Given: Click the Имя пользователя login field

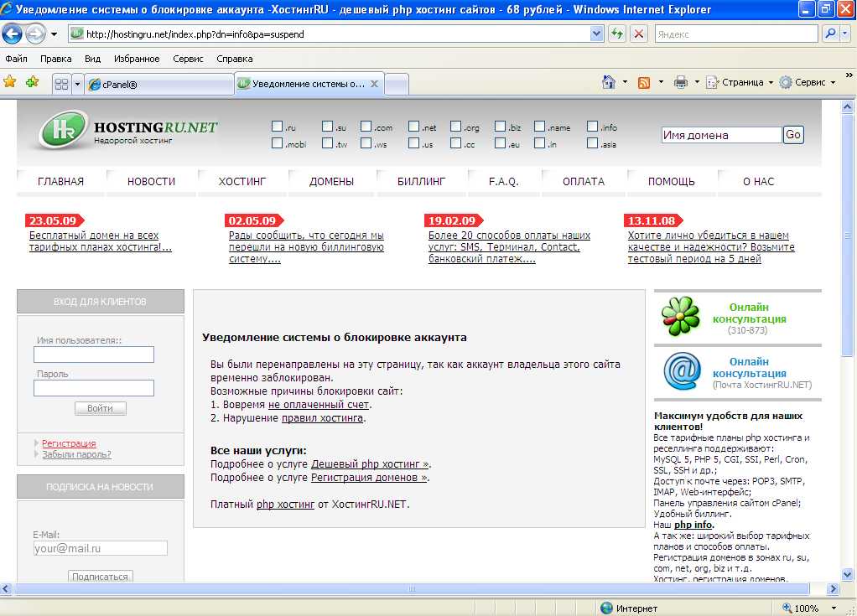Looking at the screenshot, I should tap(94, 355).
